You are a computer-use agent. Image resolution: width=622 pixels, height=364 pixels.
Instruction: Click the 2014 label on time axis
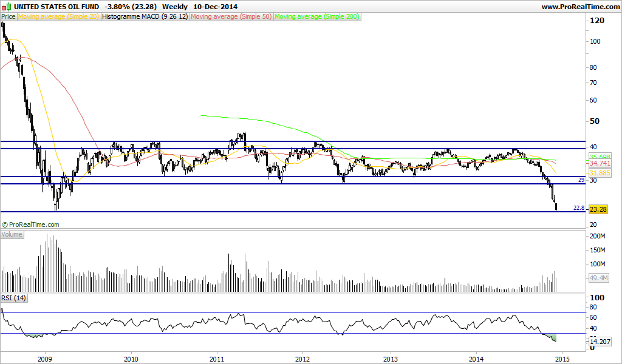[476, 359]
